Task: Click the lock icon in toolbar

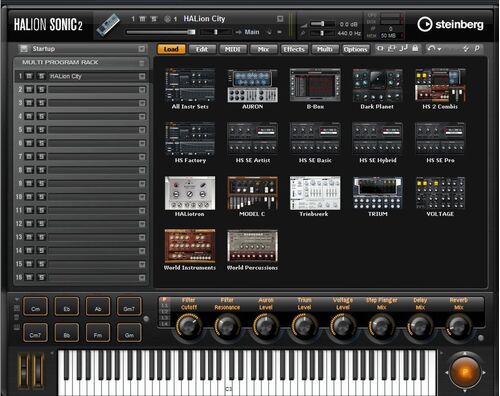Action: [x=415, y=48]
